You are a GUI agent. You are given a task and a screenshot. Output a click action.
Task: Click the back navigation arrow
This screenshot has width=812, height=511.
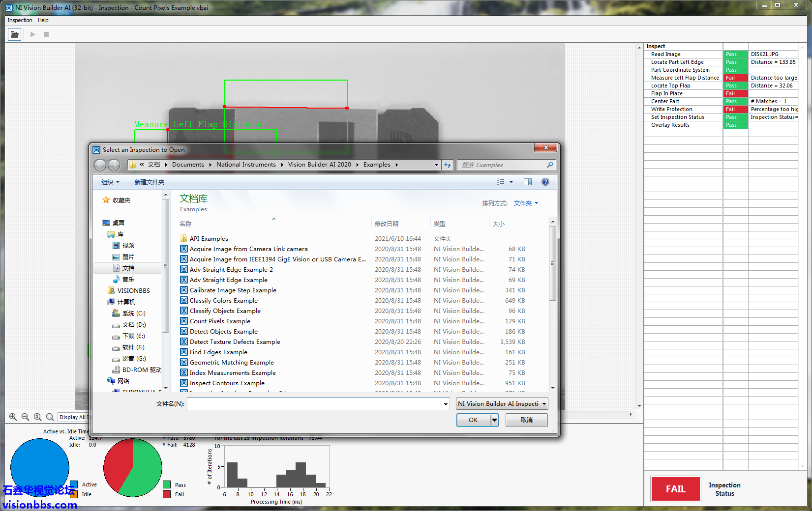point(100,165)
